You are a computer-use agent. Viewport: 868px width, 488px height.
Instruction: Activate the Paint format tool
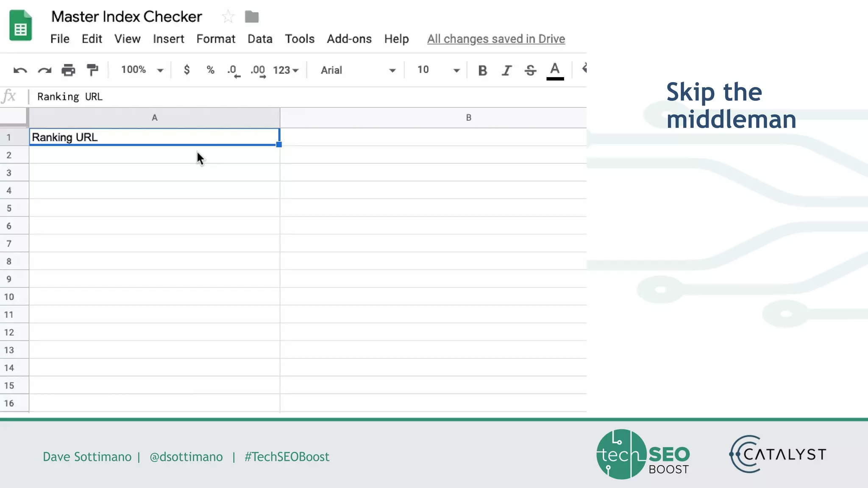pyautogui.click(x=92, y=70)
